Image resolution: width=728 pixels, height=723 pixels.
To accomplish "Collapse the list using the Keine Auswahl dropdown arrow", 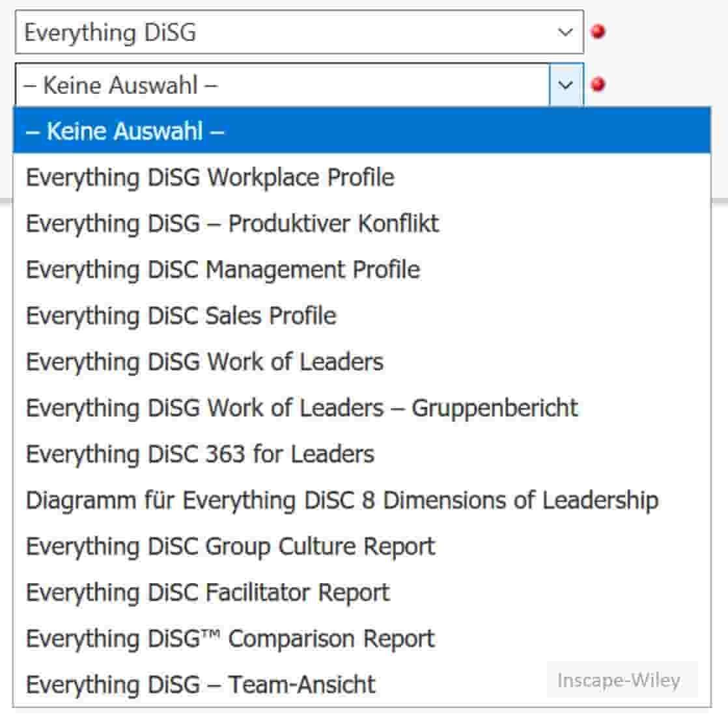I will [x=566, y=85].
